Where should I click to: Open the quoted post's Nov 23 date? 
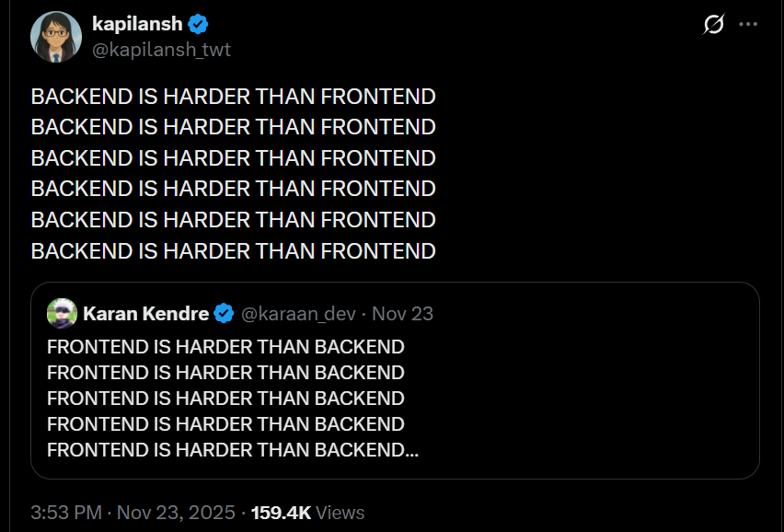point(403,314)
